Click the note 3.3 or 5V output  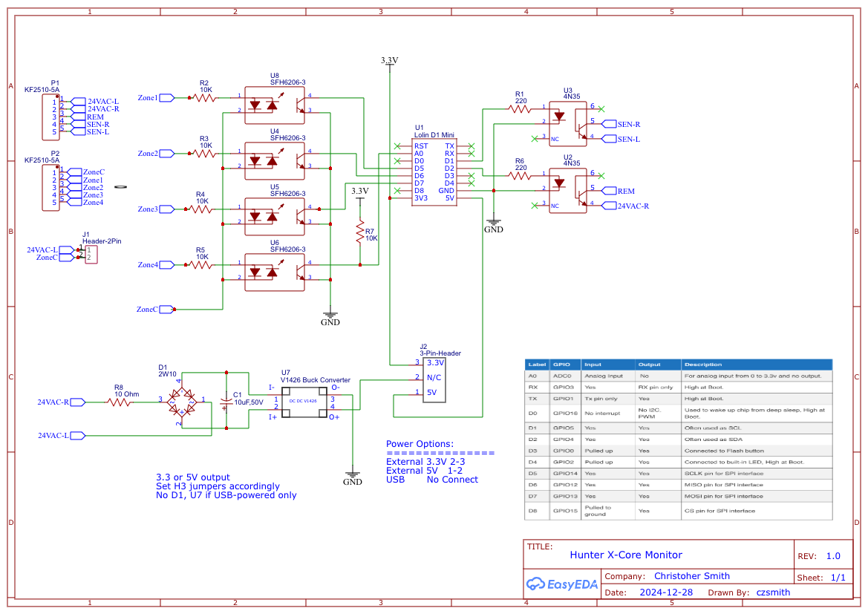[192, 477]
